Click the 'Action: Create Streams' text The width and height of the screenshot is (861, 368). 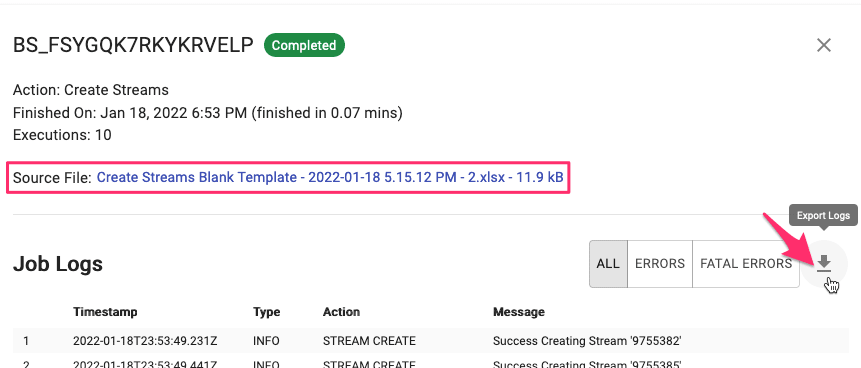pyautogui.click(x=91, y=90)
